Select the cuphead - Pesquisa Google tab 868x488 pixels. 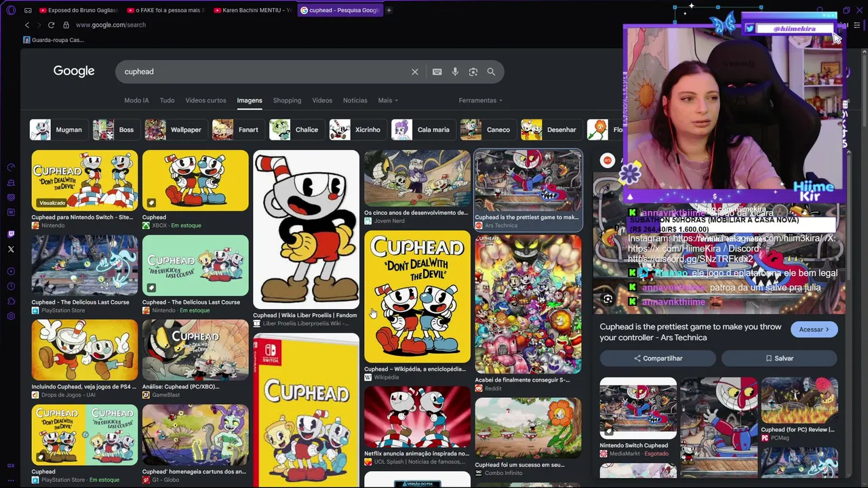click(x=340, y=10)
